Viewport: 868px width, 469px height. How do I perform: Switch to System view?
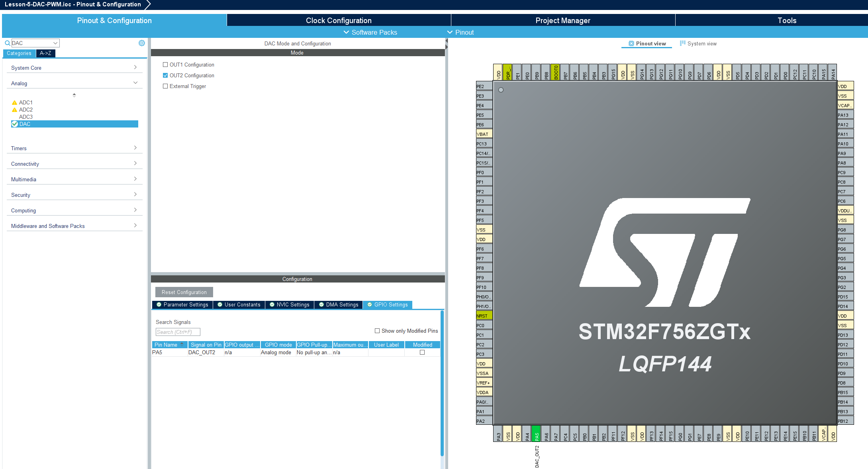698,43
